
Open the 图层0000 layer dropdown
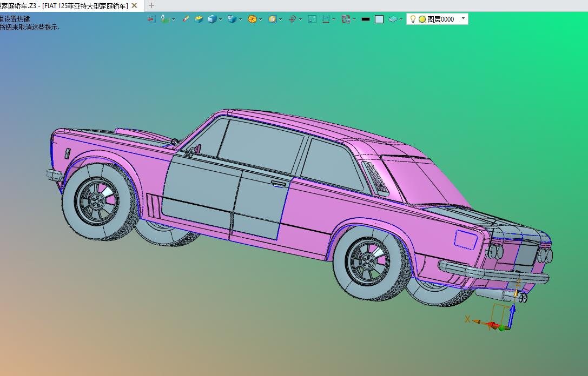(463, 18)
